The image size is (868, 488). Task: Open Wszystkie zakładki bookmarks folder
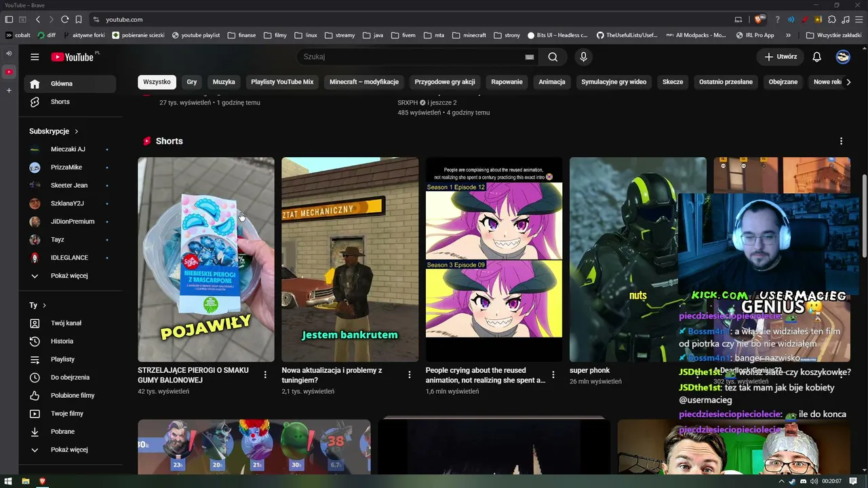coord(833,35)
